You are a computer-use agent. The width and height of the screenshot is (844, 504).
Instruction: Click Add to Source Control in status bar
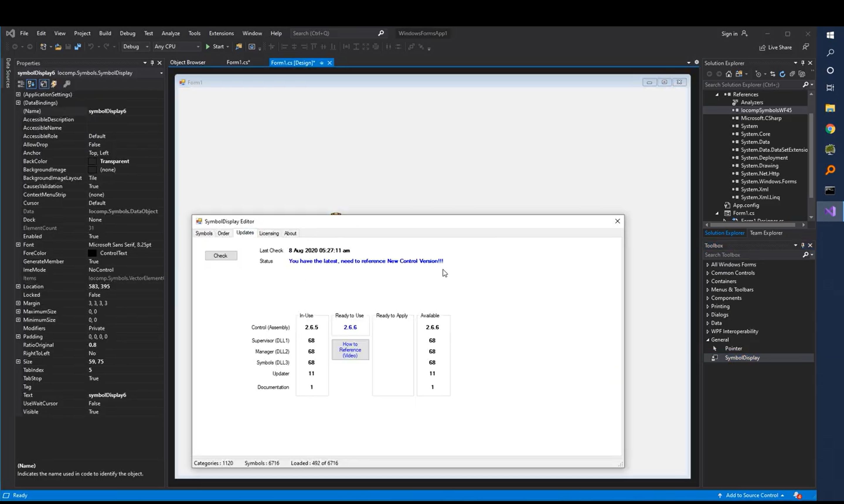pyautogui.click(x=751, y=496)
